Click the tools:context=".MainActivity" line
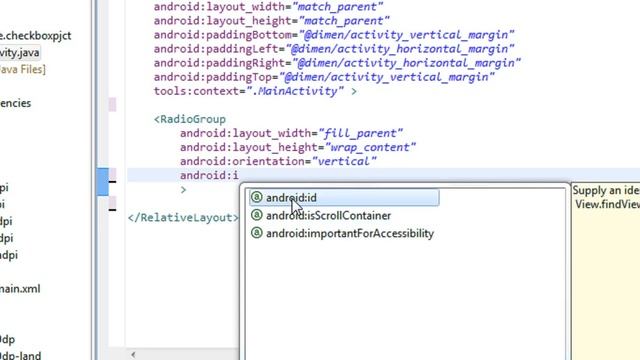Screen dimensions: 640x360 (x=255, y=91)
